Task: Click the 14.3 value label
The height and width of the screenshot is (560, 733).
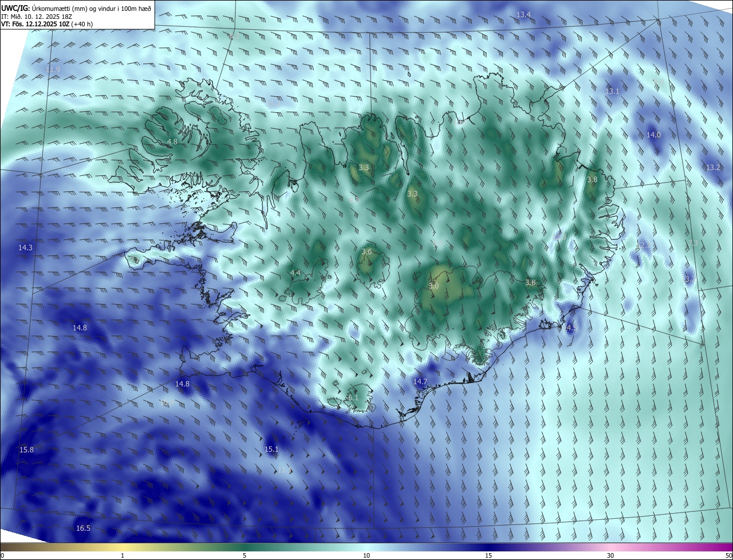Action: coord(25,248)
